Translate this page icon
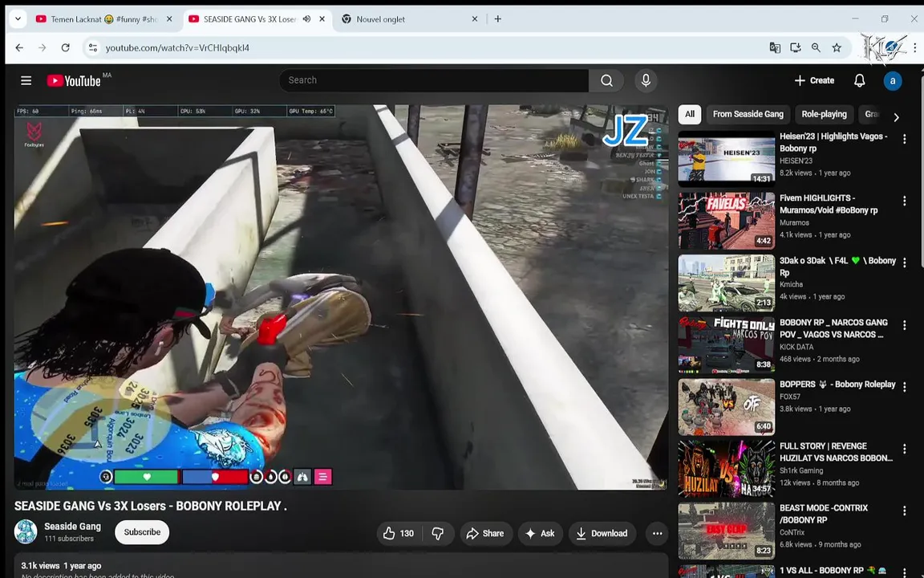The image size is (924, 578). (775, 48)
